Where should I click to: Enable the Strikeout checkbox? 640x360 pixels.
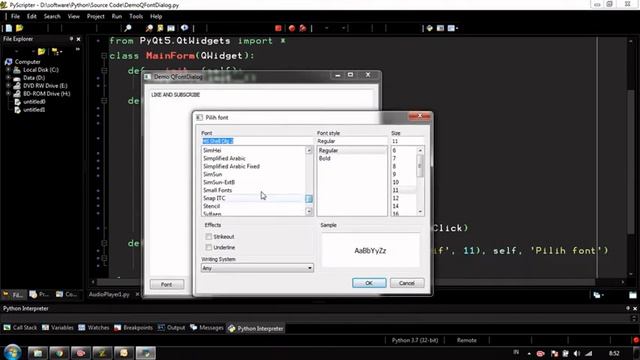click(x=209, y=237)
